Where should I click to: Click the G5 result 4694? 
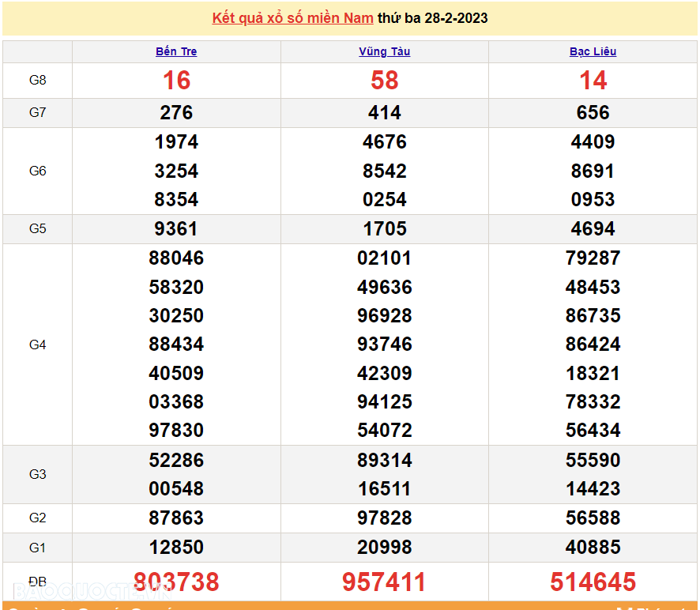click(x=593, y=229)
